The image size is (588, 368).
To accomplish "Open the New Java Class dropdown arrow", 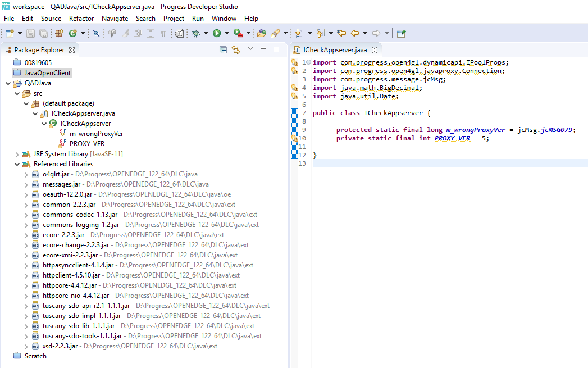I will pyautogui.click(x=83, y=33).
